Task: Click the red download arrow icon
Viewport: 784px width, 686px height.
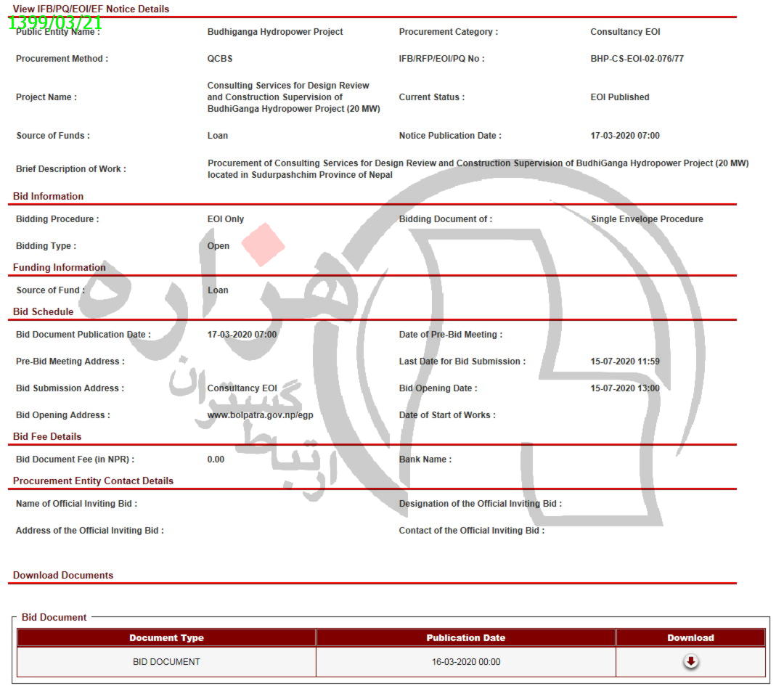Action: click(690, 661)
